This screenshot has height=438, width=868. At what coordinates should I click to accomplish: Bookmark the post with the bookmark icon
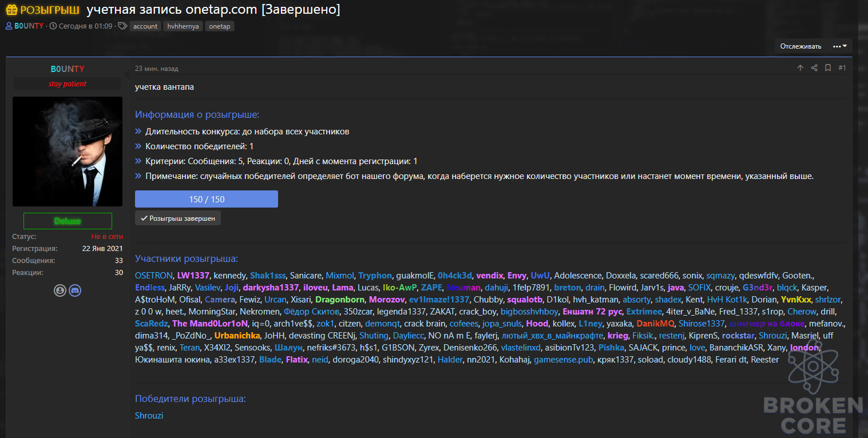(828, 68)
